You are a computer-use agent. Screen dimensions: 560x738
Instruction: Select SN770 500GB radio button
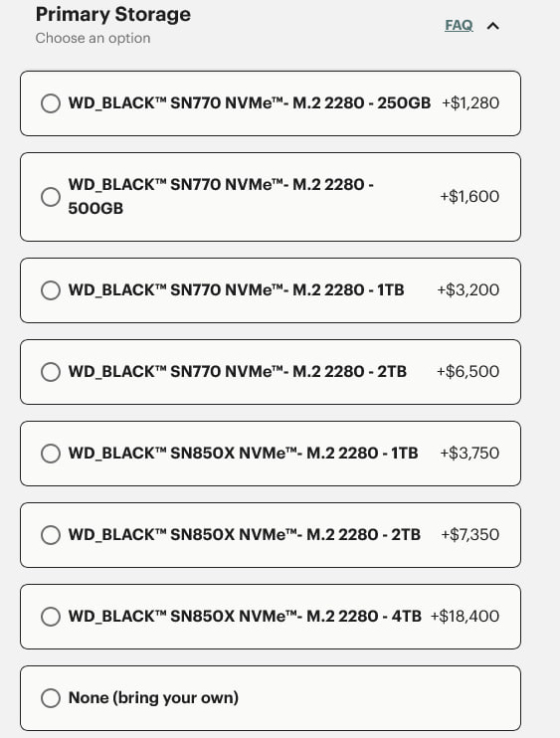51,197
